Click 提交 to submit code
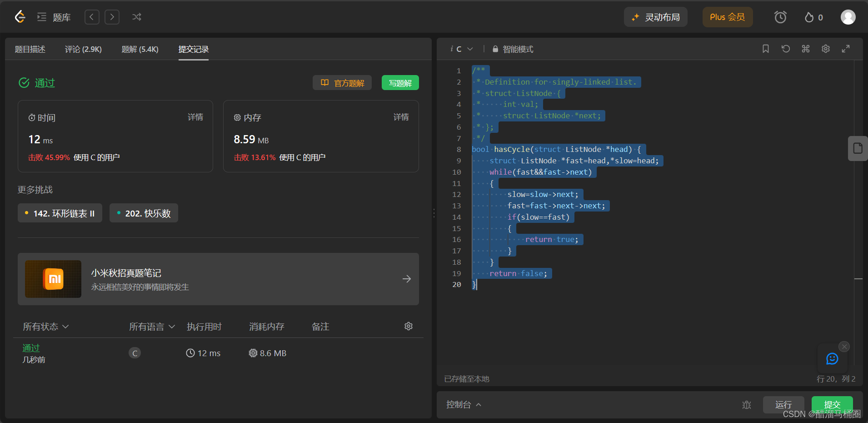The width and height of the screenshot is (868, 423). coord(832,404)
